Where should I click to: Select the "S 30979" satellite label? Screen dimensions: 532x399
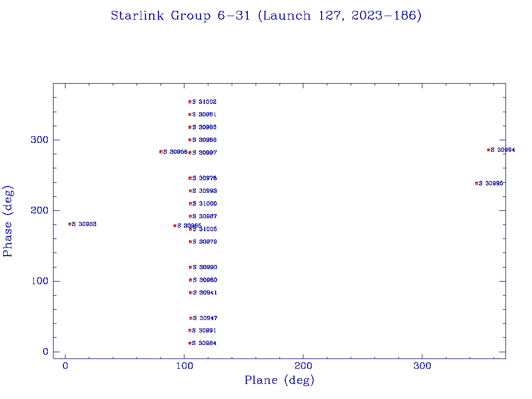click(x=205, y=242)
